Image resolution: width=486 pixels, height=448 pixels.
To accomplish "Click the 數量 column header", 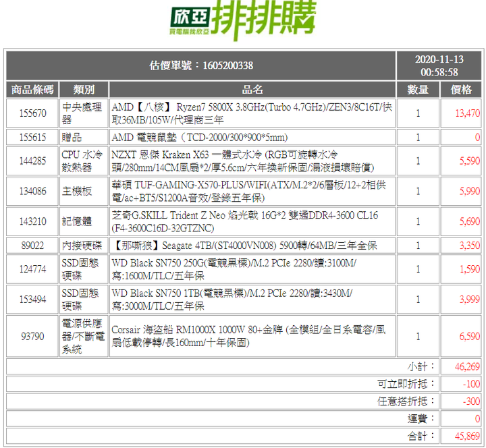I will (x=418, y=90).
